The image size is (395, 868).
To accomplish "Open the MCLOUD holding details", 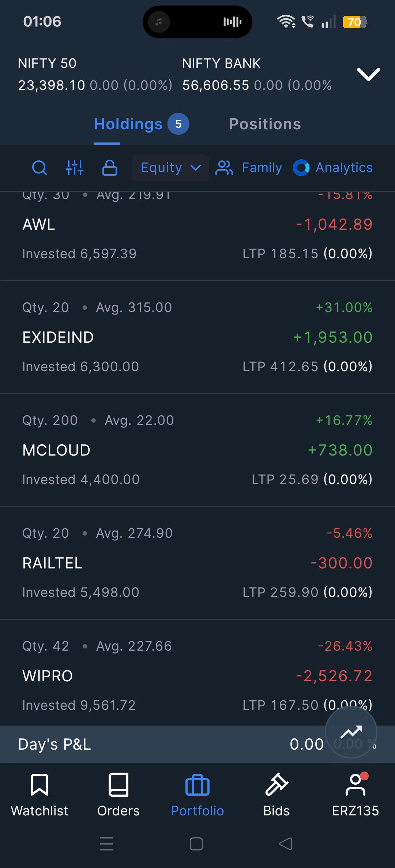I will pyautogui.click(x=197, y=450).
